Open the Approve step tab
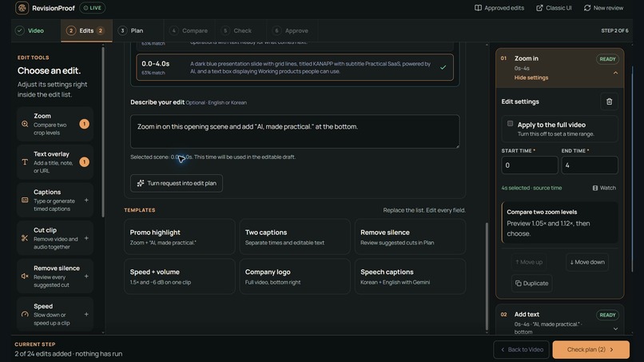Image resolution: width=644 pixels, height=362 pixels. [x=291, y=30]
